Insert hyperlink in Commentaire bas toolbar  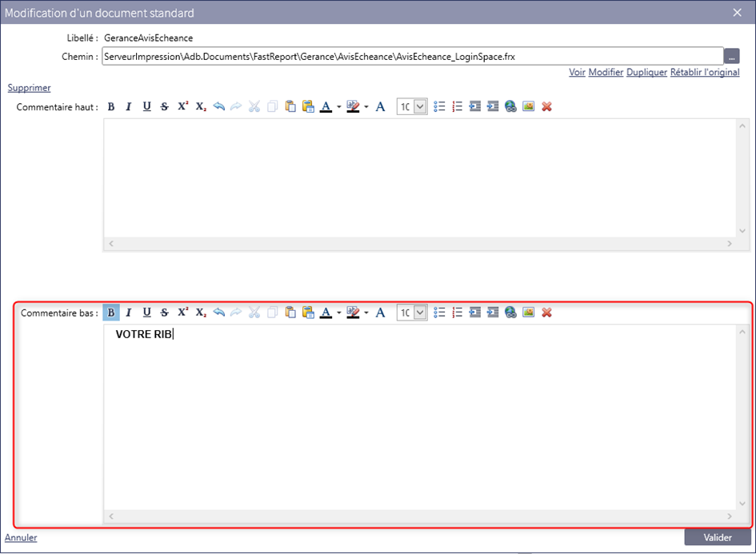click(510, 313)
